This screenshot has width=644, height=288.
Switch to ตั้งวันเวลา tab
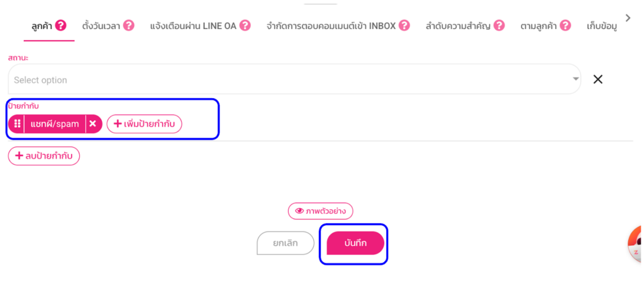coord(102,26)
